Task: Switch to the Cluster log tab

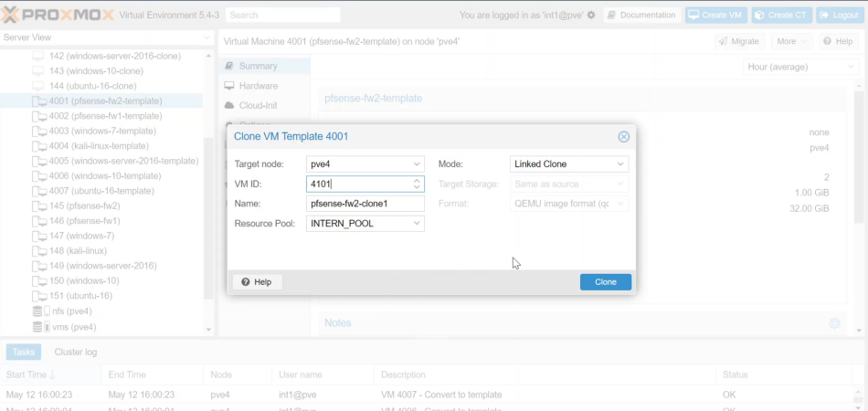Action: (x=75, y=352)
